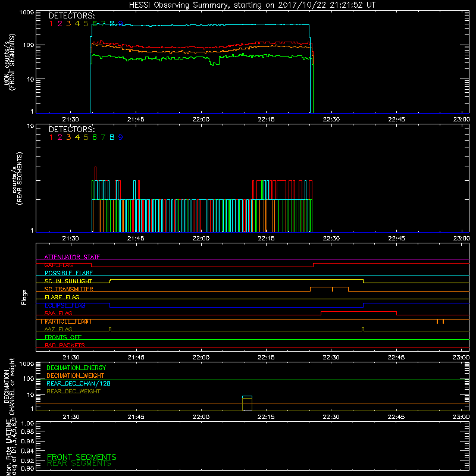Select the POSSIBLE_FLARE flag label
The height and width of the screenshot is (476, 476).
68,273
